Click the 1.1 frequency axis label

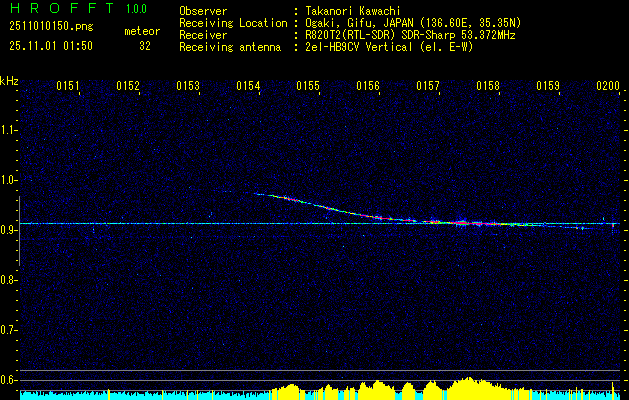pyautogui.click(x=9, y=129)
